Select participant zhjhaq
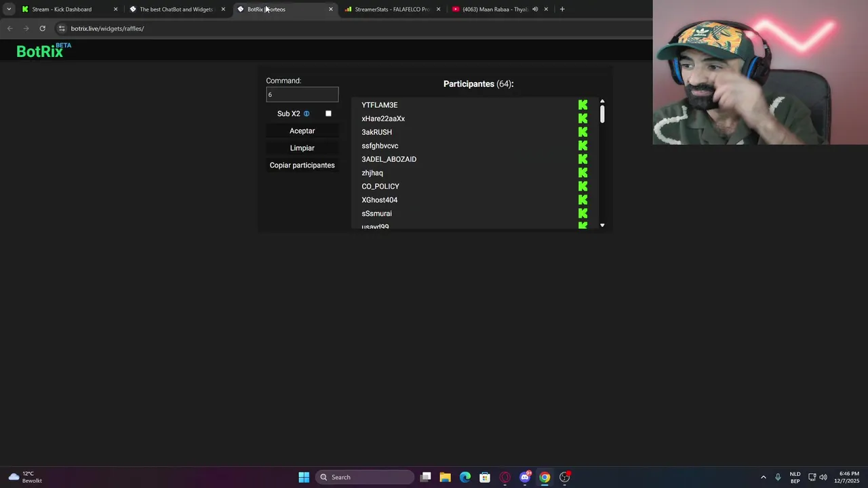This screenshot has width=868, height=488. point(372,173)
